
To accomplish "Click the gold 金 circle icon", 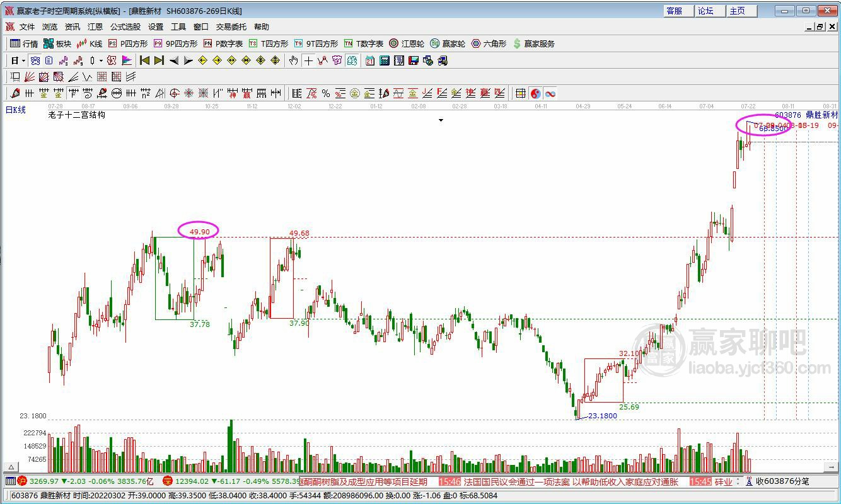I will 354,93.
